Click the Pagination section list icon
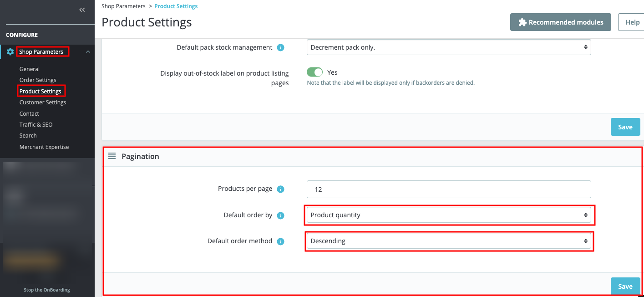Image resolution: width=644 pixels, height=297 pixels. 112,156
